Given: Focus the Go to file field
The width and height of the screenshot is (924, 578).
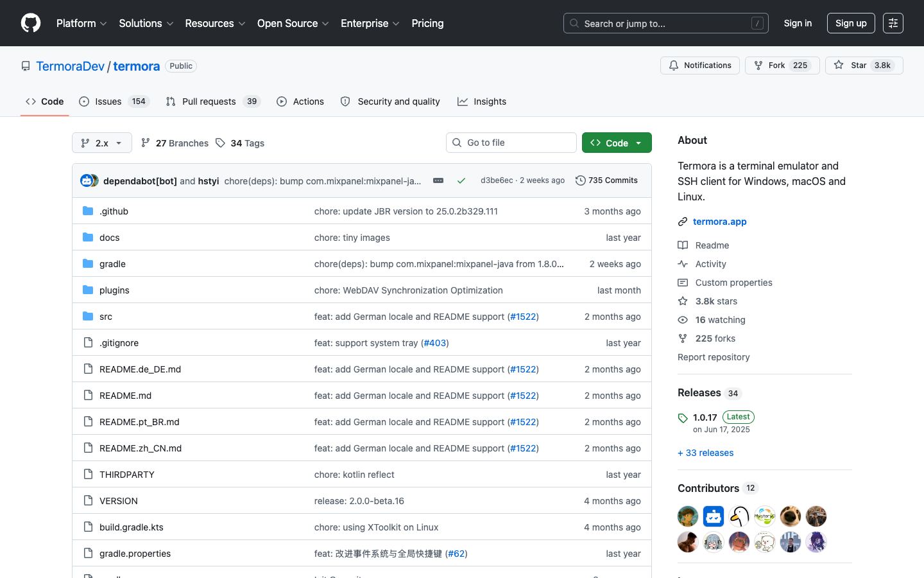Looking at the screenshot, I should pos(511,143).
